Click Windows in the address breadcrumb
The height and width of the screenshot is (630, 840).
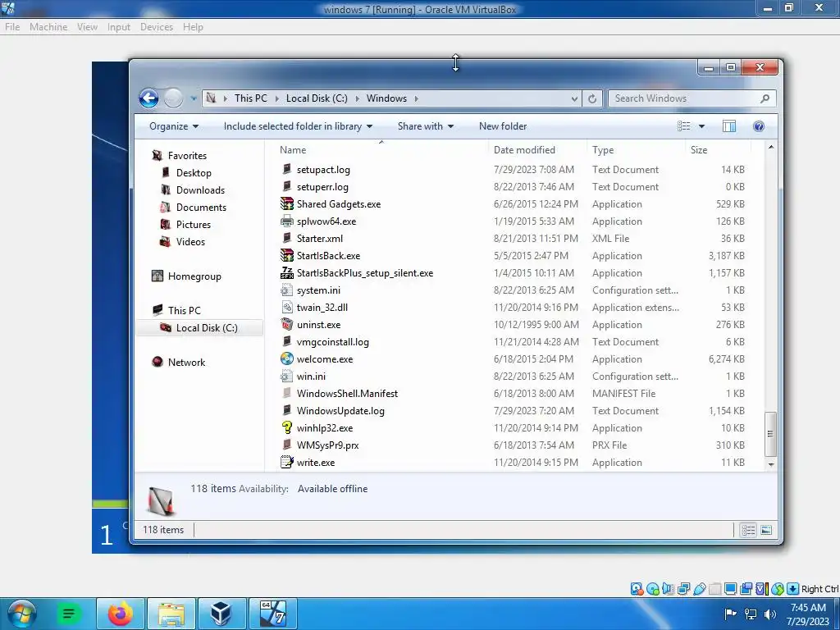coord(386,98)
